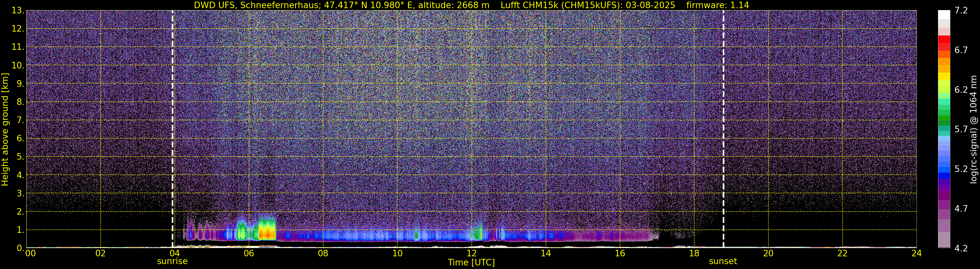
Task: Click the 'Height above ground [km]' axis label
Action: point(5,129)
